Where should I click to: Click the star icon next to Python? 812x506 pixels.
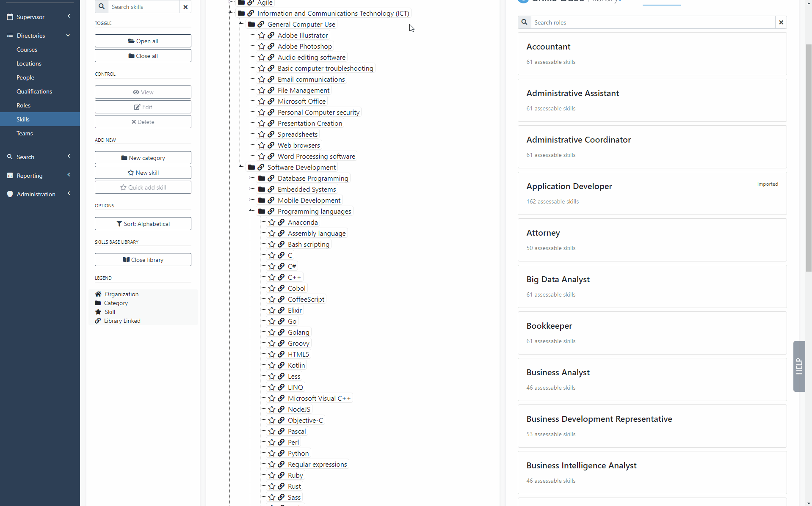[272, 453]
